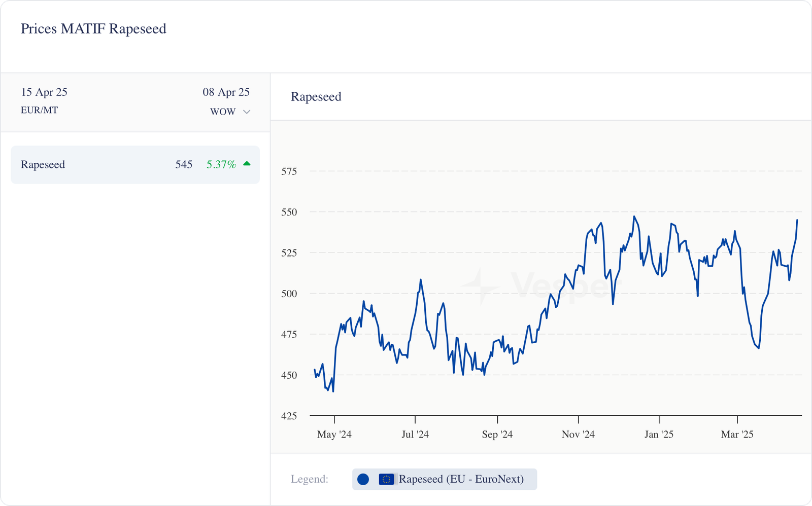The height and width of the screenshot is (506, 812).
Task: Click the Mar '25 axis tick label
Action: pos(737,435)
